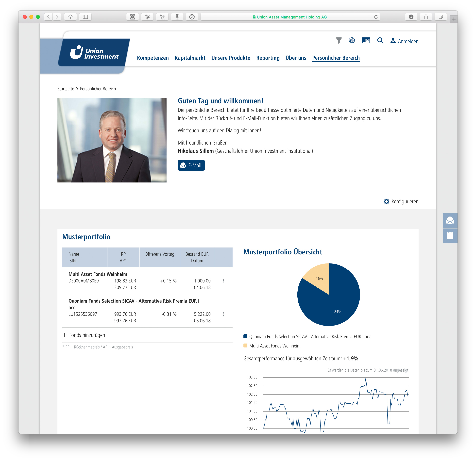476x460 pixels.
Task: Open the Kompetenzen menu
Action: pos(153,58)
